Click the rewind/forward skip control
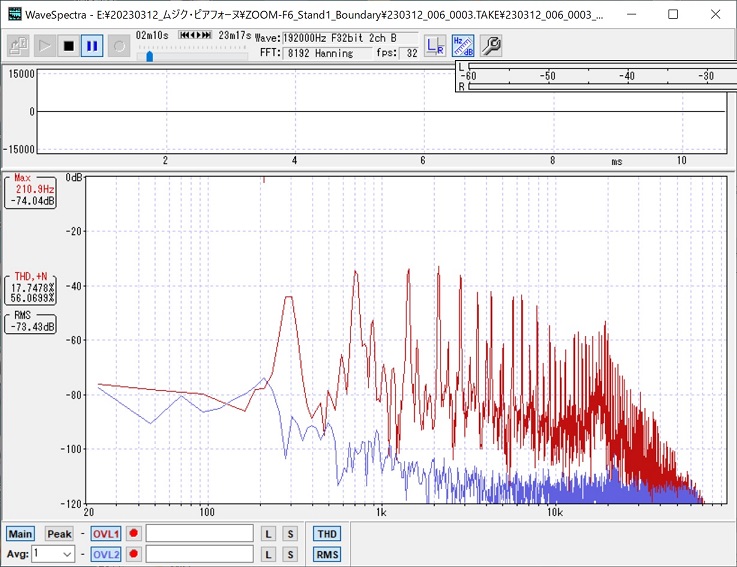The width and height of the screenshot is (737, 567). pos(195,35)
